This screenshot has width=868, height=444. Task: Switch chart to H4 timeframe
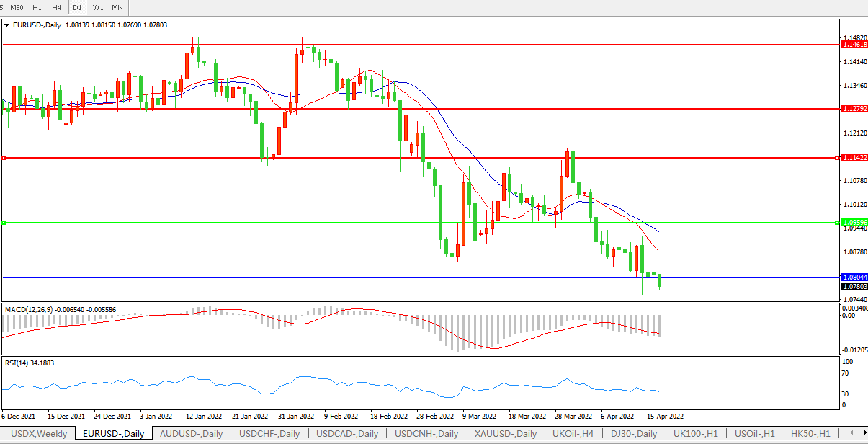point(55,7)
